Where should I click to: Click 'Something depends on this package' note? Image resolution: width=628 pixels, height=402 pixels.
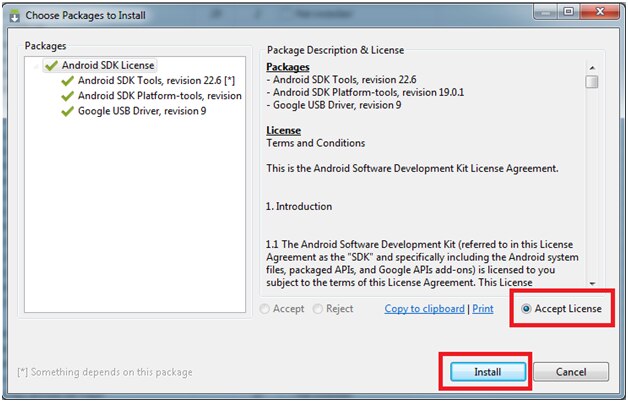pos(105,372)
